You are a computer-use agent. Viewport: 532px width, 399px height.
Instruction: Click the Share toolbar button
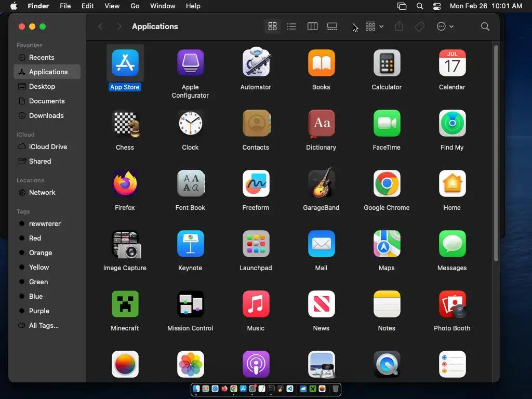point(399,26)
